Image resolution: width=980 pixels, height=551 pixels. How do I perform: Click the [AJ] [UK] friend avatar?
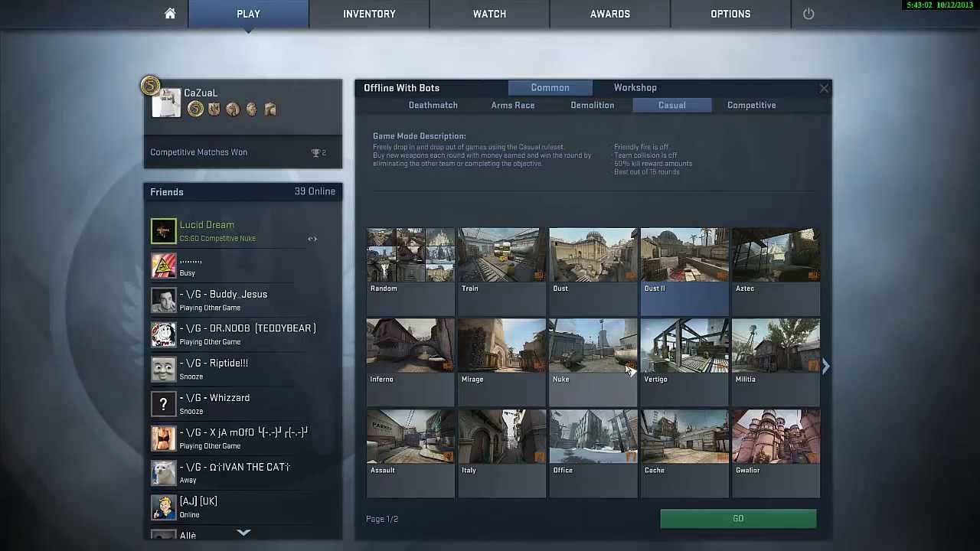point(163,507)
